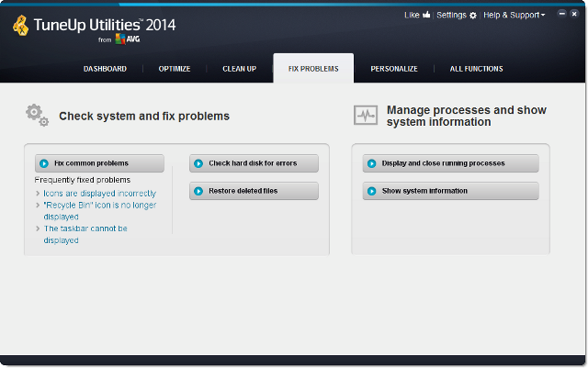Minimize the TuneUp Utilities window

561,14
